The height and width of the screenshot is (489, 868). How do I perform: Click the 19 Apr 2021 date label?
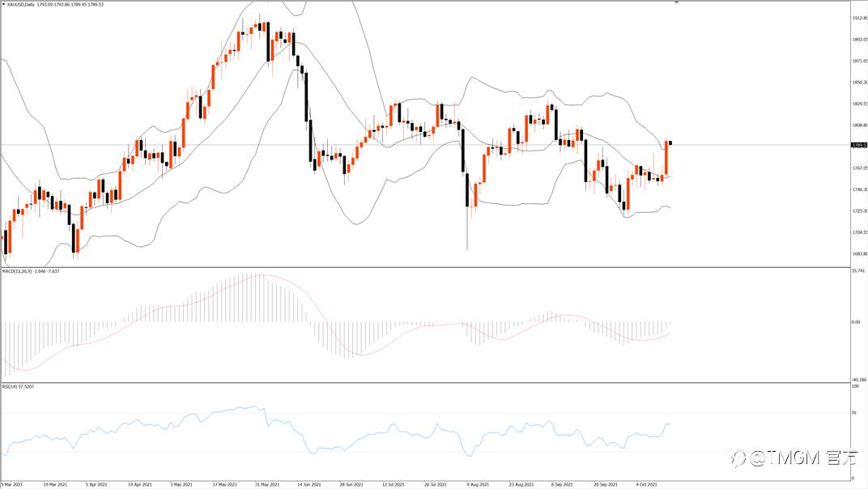[139, 485]
